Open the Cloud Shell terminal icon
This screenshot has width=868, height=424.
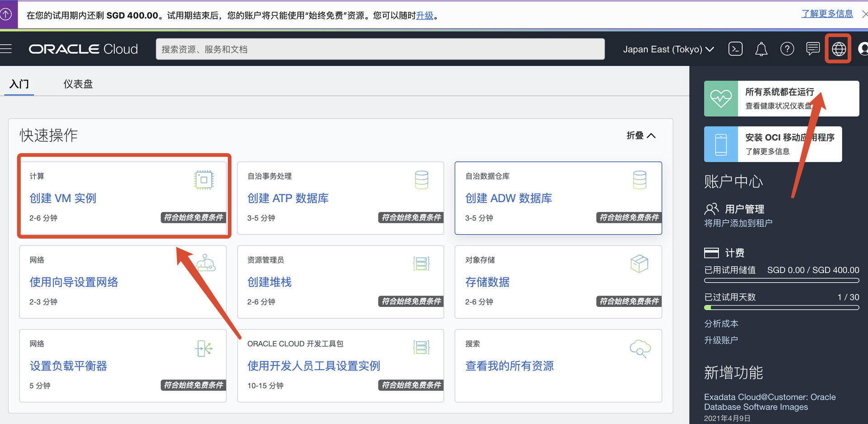click(x=736, y=49)
